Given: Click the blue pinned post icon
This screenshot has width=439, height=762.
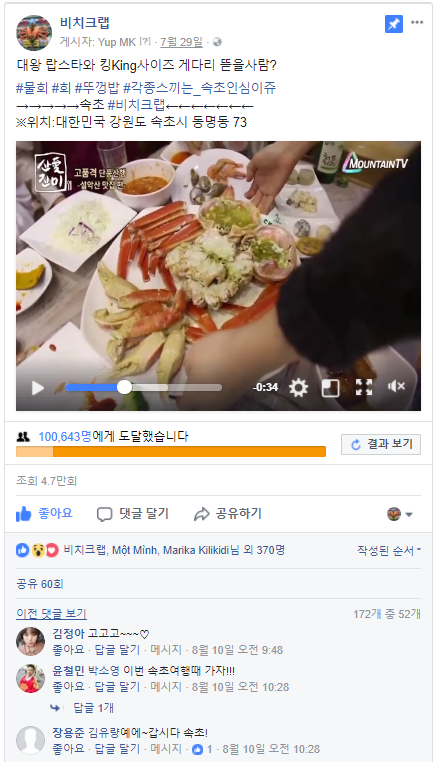Looking at the screenshot, I should click(x=394, y=24).
